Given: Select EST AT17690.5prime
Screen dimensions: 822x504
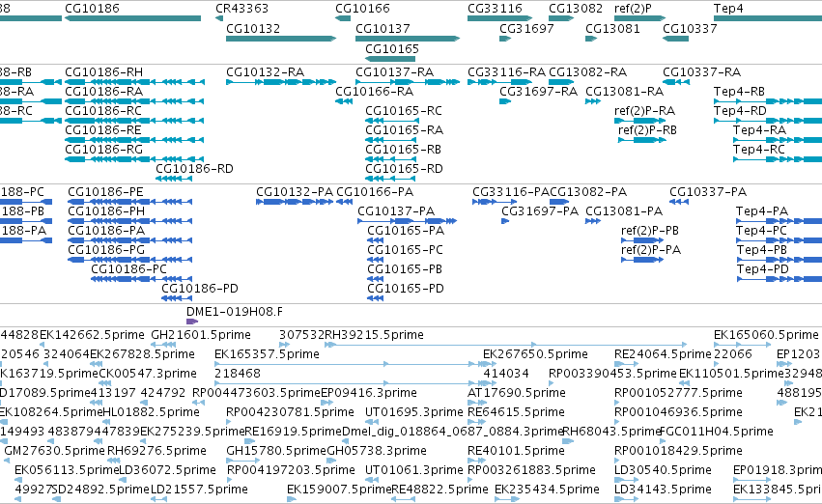Looking at the screenshot, I should click(476, 403).
